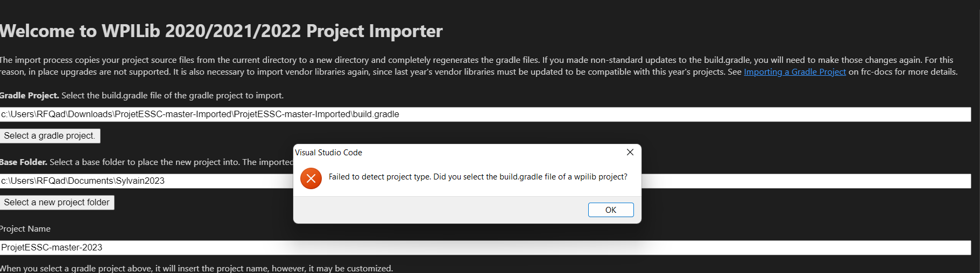980x273 pixels.
Task: Open the Importing a Gradle Project link
Action: tap(795, 71)
